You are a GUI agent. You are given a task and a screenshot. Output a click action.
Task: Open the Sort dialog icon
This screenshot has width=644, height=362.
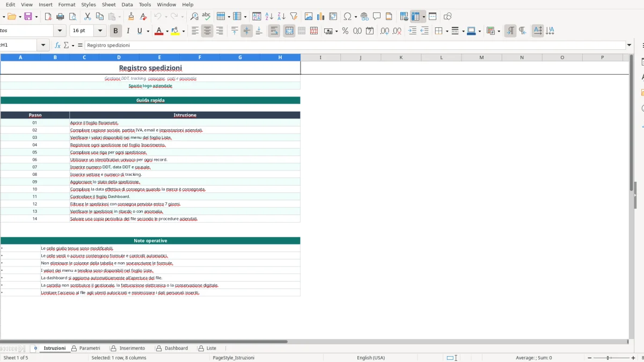click(x=257, y=17)
